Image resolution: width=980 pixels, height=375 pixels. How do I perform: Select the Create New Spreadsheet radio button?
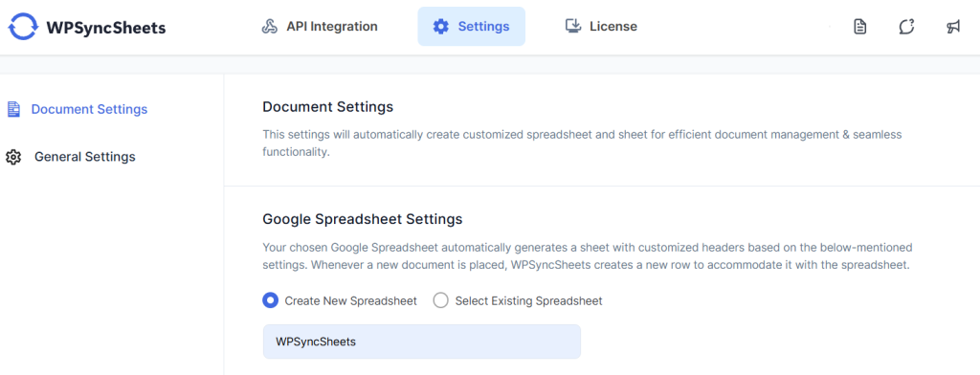point(271,300)
